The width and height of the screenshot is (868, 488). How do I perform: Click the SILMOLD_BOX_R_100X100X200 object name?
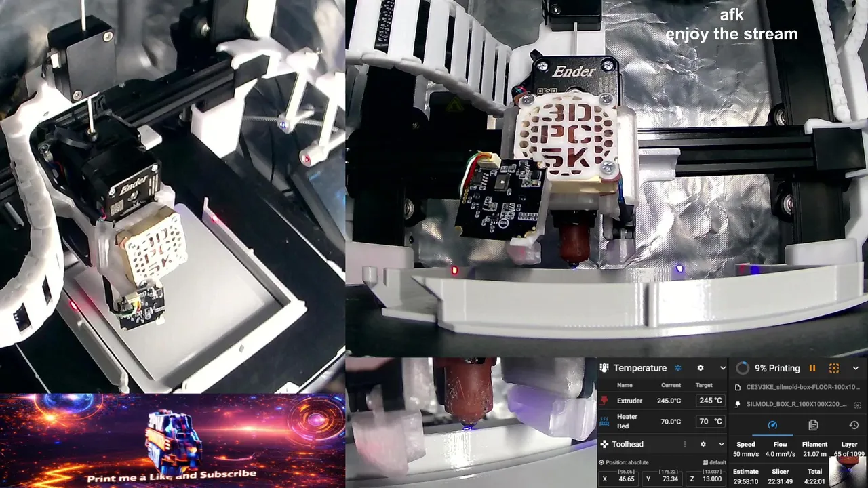point(797,404)
